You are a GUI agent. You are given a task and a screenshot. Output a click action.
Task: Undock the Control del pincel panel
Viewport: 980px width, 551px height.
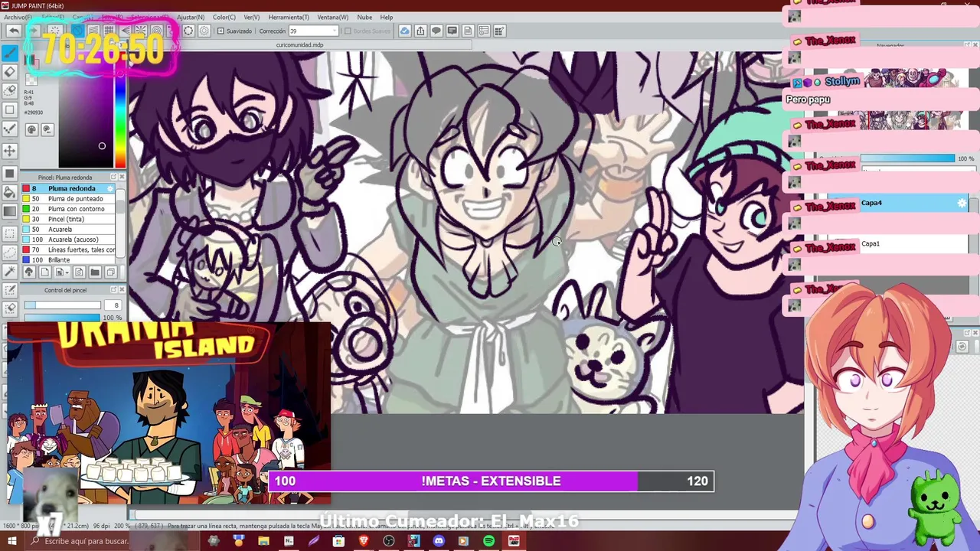click(x=113, y=289)
